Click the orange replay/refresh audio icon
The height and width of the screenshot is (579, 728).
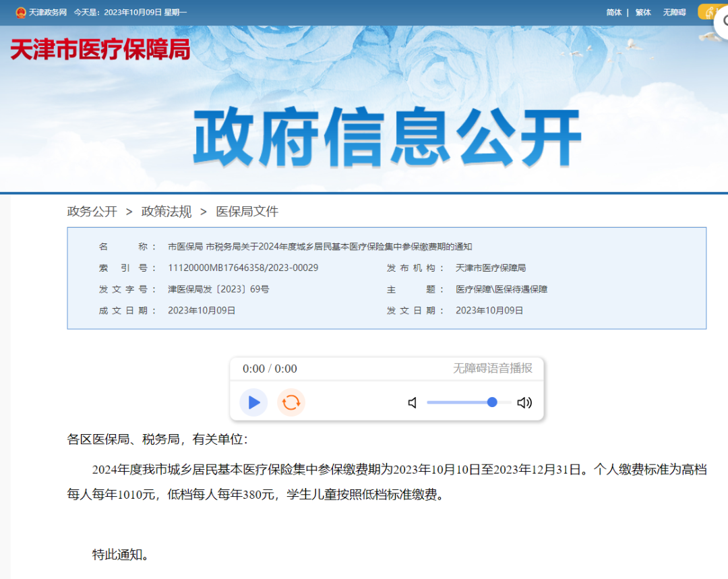(291, 402)
